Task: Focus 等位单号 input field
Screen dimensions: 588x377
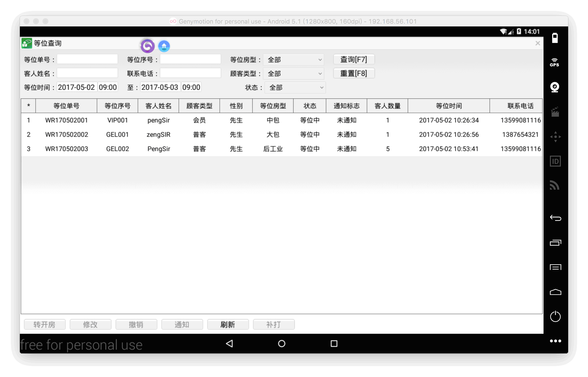Action: click(x=87, y=59)
